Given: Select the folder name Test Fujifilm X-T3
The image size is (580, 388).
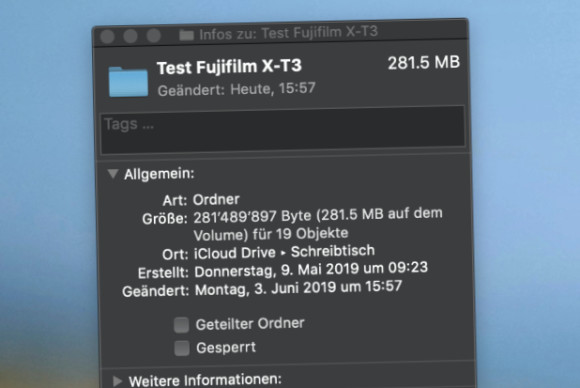Looking at the screenshot, I should pyautogui.click(x=229, y=67).
